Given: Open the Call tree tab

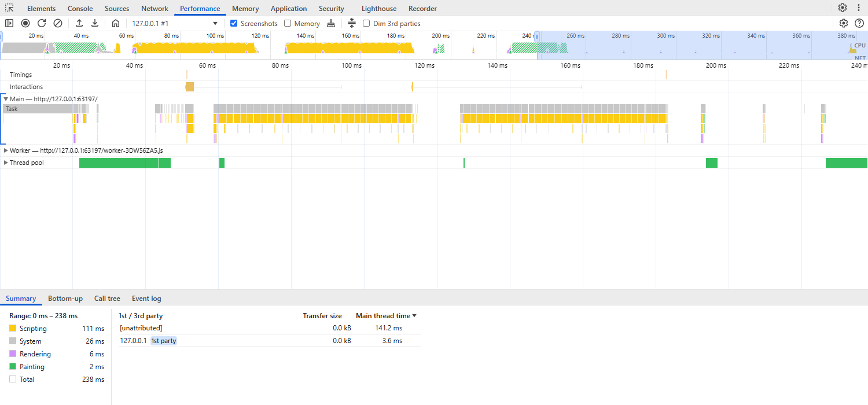Looking at the screenshot, I should pyautogui.click(x=107, y=299).
